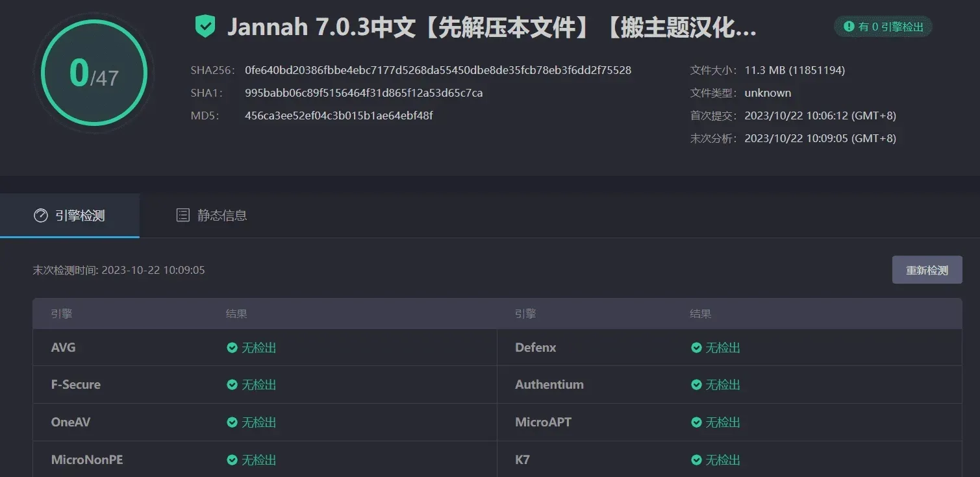The width and height of the screenshot is (980, 477).
Task: Click the file type value unknown
Action: (x=768, y=93)
